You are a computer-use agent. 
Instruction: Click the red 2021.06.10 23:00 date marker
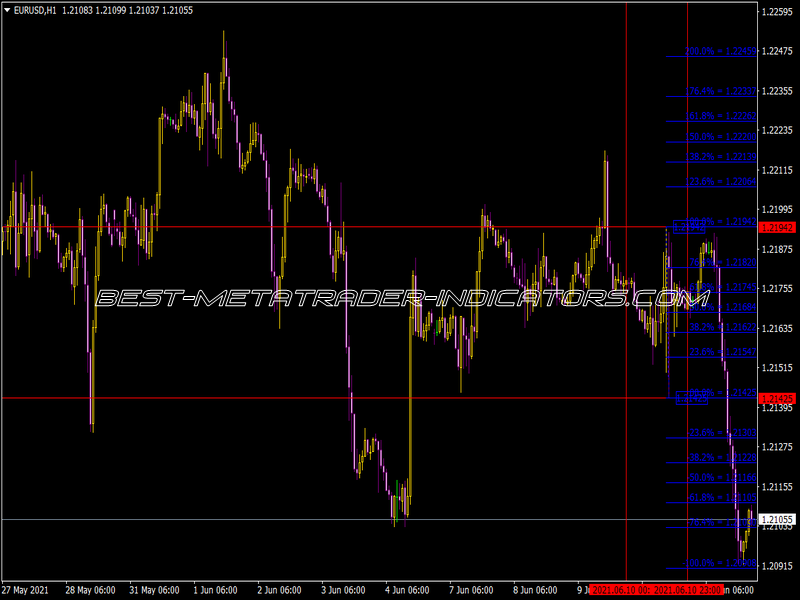tap(688, 590)
